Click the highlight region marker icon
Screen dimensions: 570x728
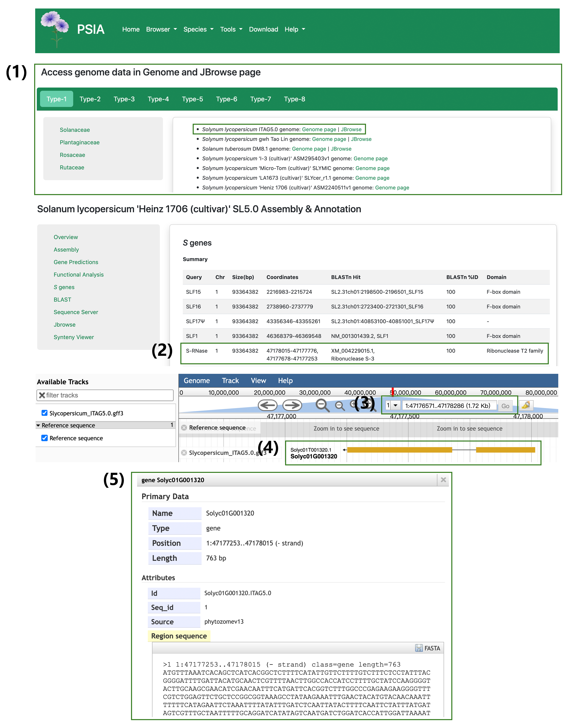[526, 405]
